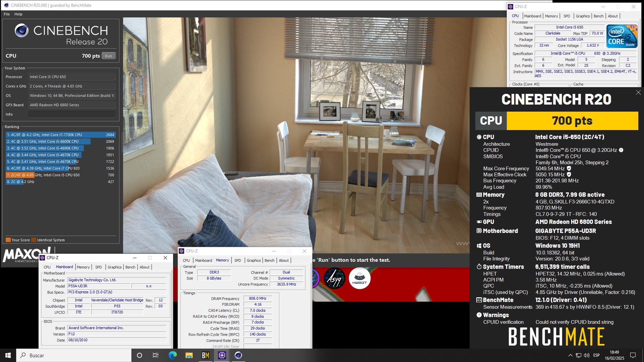
Task: Switch to CPU-Z via its taskbar icon
Action: pyautogui.click(x=222, y=355)
